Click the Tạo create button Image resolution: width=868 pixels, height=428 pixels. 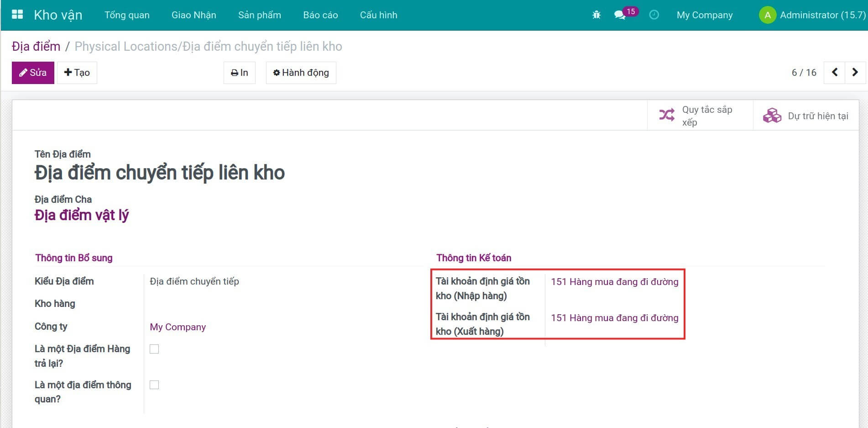[77, 73]
